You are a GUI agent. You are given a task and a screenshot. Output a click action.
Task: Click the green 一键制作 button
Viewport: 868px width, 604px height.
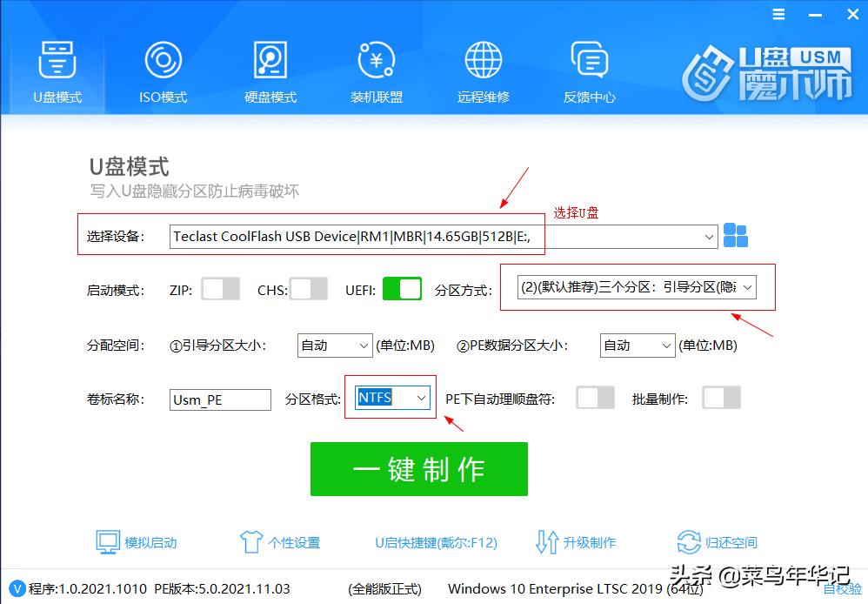click(x=418, y=469)
